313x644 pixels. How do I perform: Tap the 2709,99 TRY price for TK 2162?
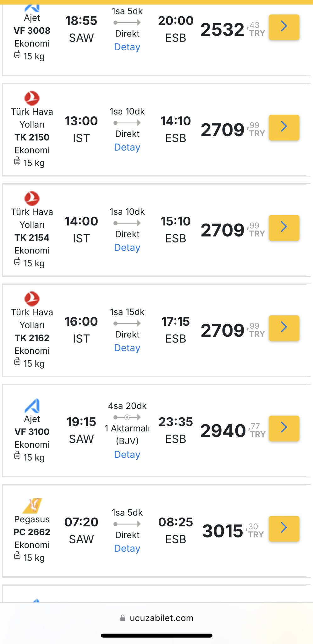[x=233, y=330]
